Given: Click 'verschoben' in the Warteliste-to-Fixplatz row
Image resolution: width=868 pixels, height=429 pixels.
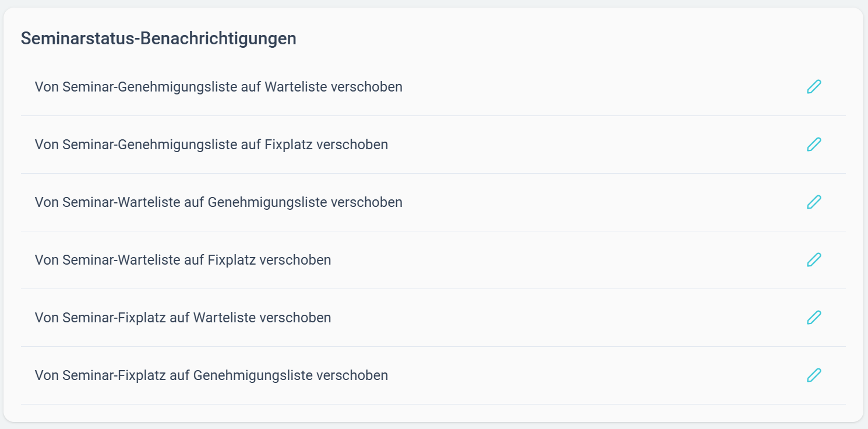Looking at the screenshot, I should (295, 260).
